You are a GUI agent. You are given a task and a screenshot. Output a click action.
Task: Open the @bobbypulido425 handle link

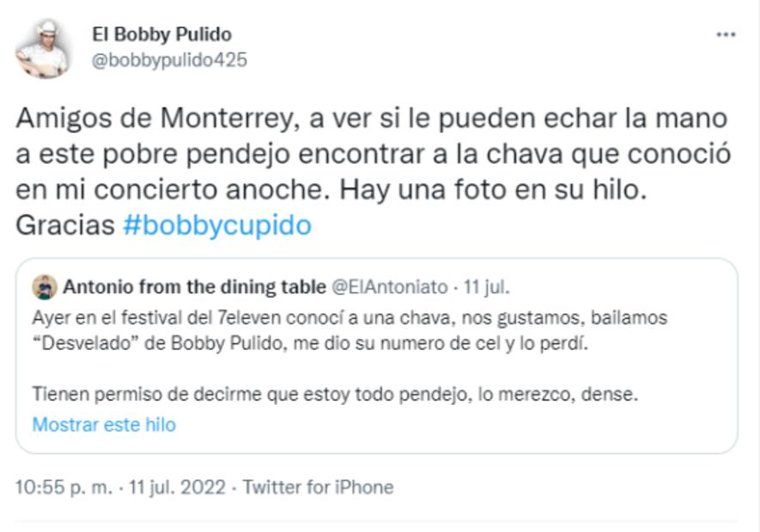pos(169,60)
